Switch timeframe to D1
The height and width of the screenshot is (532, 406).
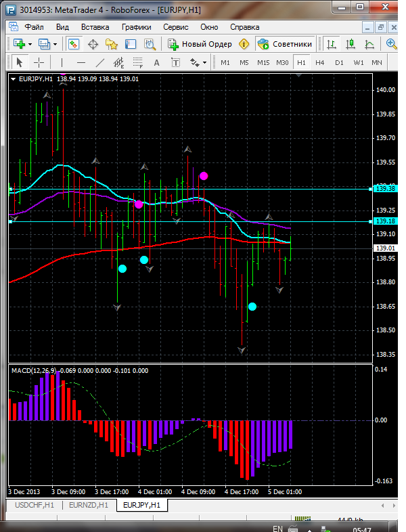tap(339, 63)
